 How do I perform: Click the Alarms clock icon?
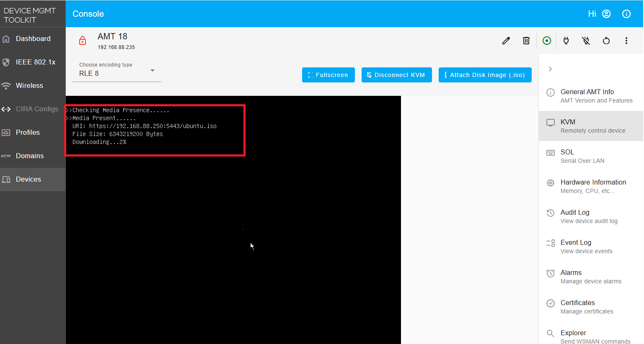551,273
